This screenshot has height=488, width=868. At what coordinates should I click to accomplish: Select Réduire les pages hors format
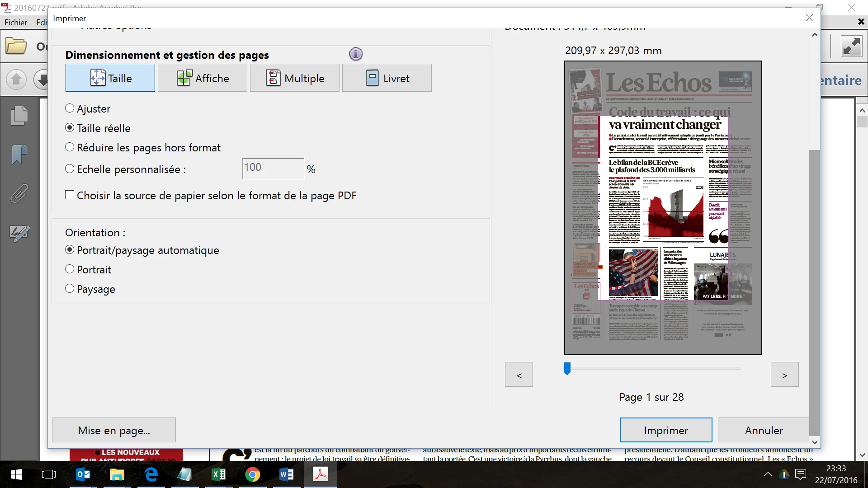pos(70,147)
